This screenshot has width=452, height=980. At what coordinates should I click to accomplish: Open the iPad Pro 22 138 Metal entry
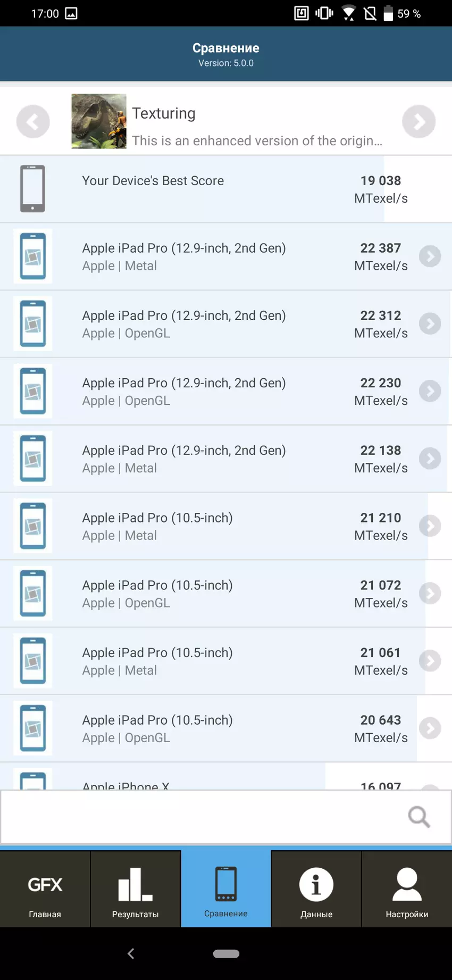(213, 459)
